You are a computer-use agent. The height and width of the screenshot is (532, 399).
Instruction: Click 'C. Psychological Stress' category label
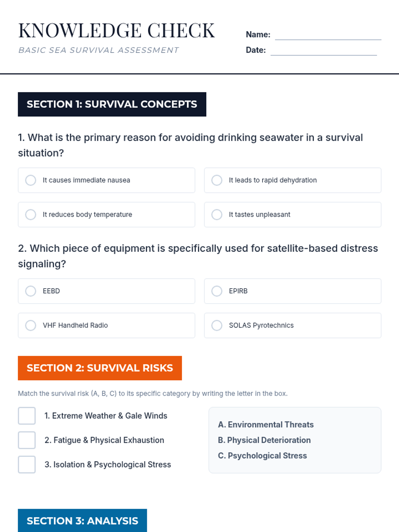262,456
